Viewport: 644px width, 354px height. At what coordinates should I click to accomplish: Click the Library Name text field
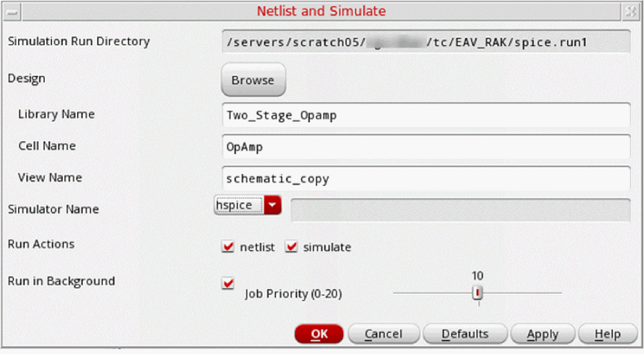(x=425, y=115)
